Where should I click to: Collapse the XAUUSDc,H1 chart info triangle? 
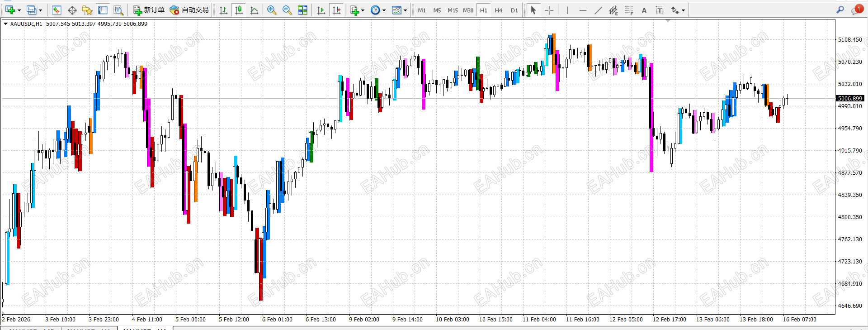click(x=5, y=24)
